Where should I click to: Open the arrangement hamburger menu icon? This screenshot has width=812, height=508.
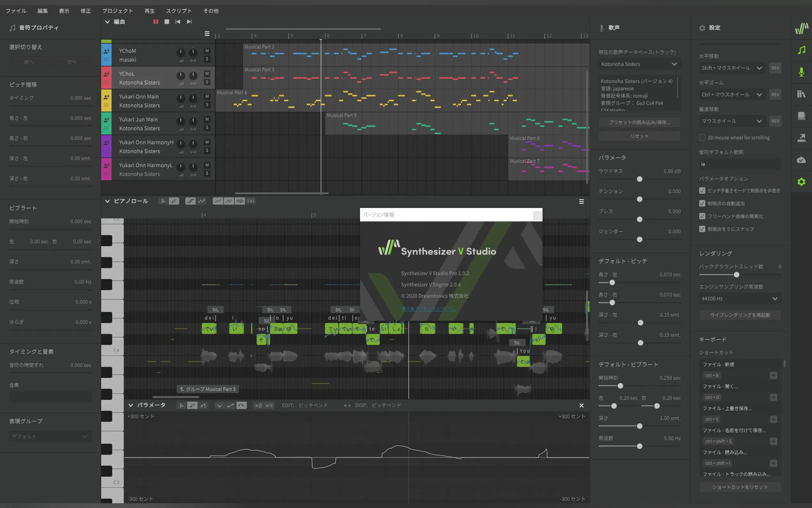[207, 34]
